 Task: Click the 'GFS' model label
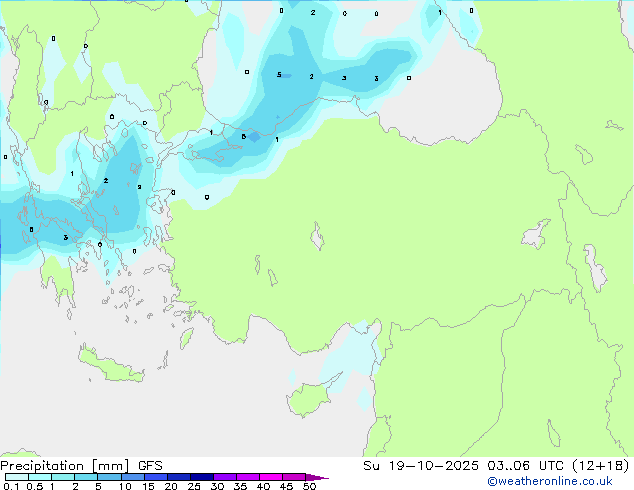point(150,466)
